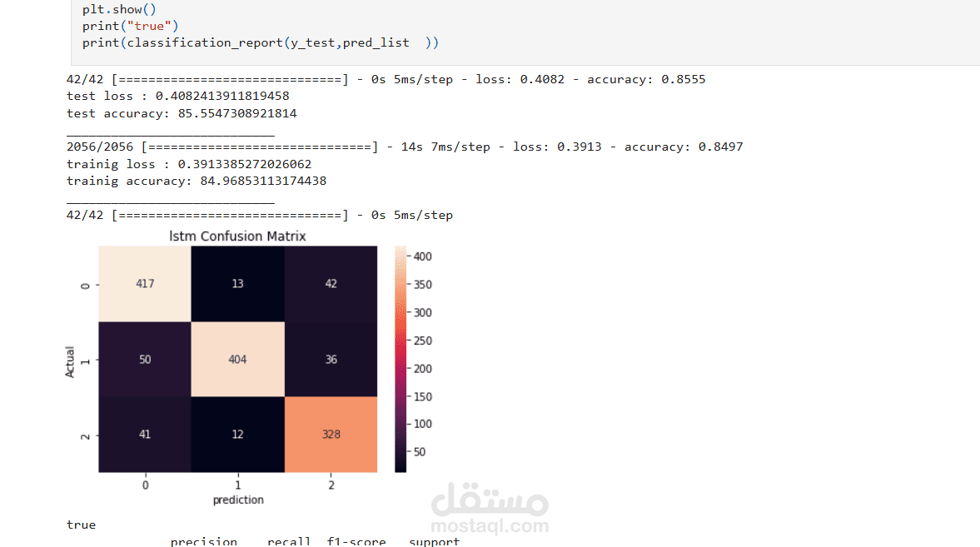
Task: Click the colorbar tick label 250
Action: pos(422,341)
